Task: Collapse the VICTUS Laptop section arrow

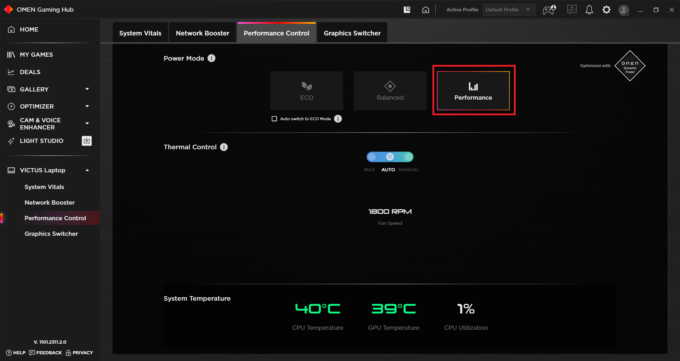Action: (87, 170)
